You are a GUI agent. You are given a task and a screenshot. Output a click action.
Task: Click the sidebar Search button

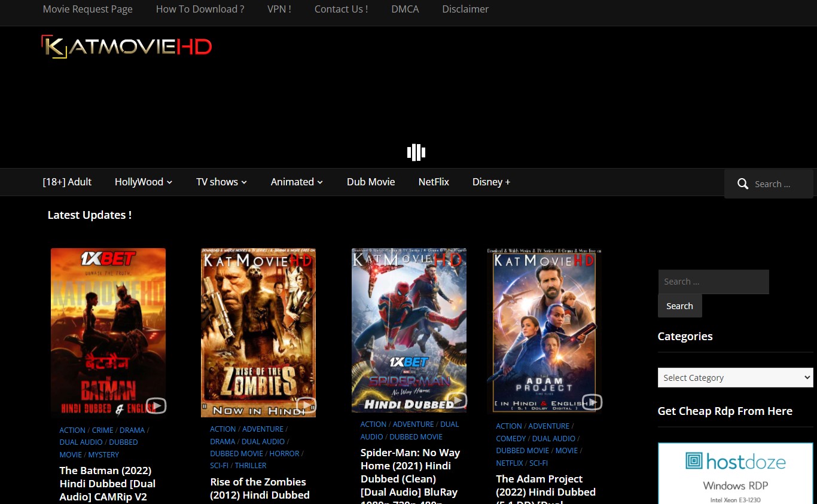click(679, 306)
